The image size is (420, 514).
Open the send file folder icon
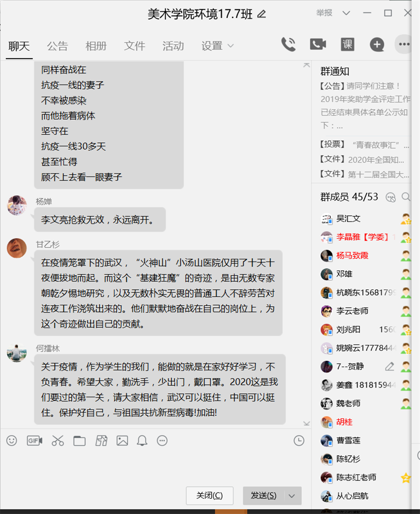point(79,441)
